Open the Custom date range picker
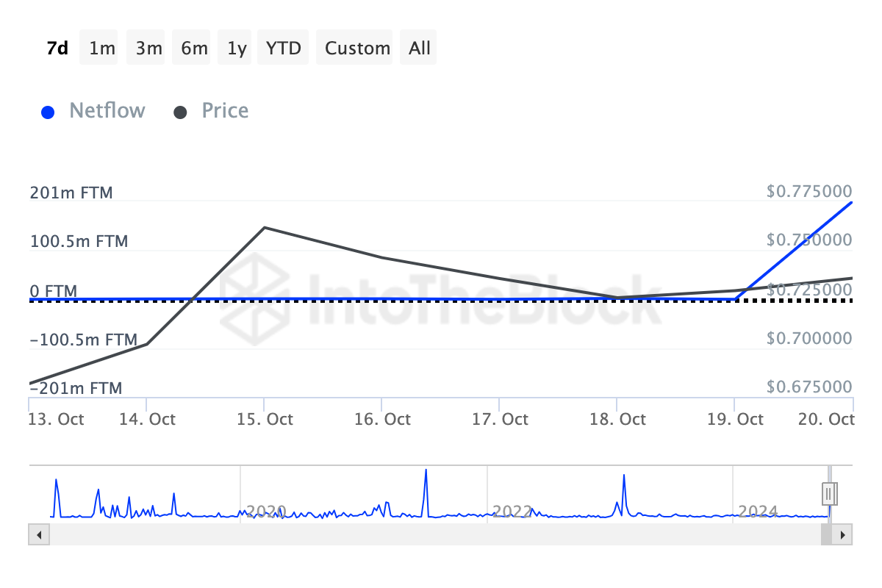 (x=357, y=49)
